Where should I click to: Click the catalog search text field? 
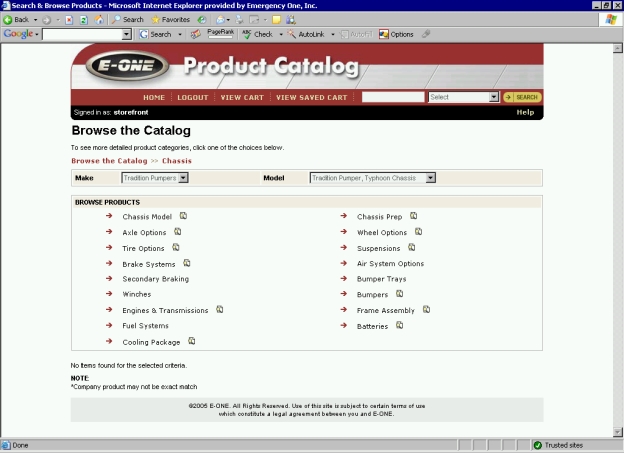point(393,97)
